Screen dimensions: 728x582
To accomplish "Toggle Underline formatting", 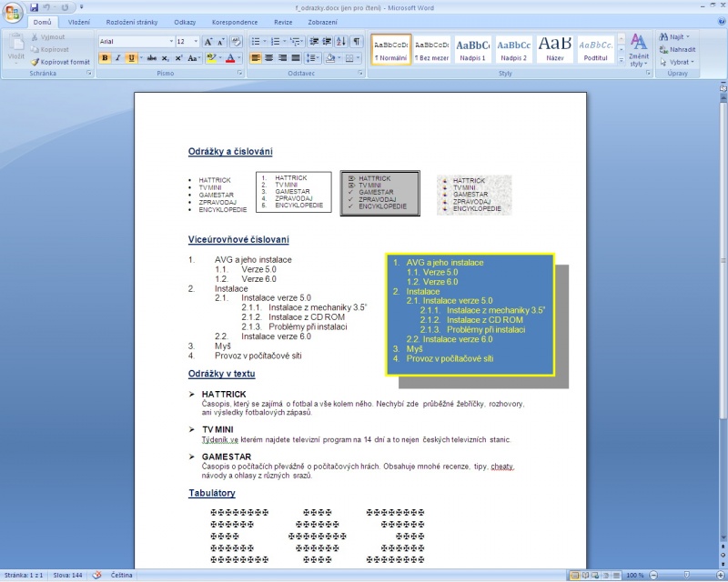I will tap(131, 58).
